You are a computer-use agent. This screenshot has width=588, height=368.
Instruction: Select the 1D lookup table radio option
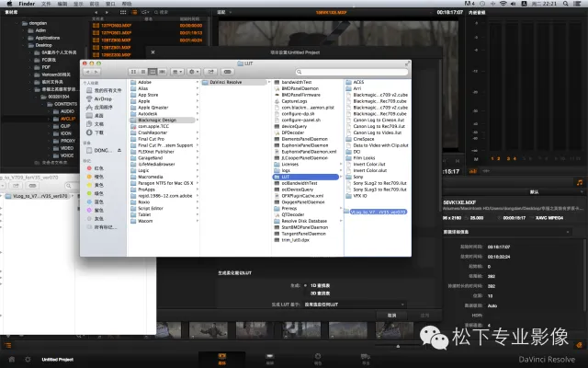(306, 285)
